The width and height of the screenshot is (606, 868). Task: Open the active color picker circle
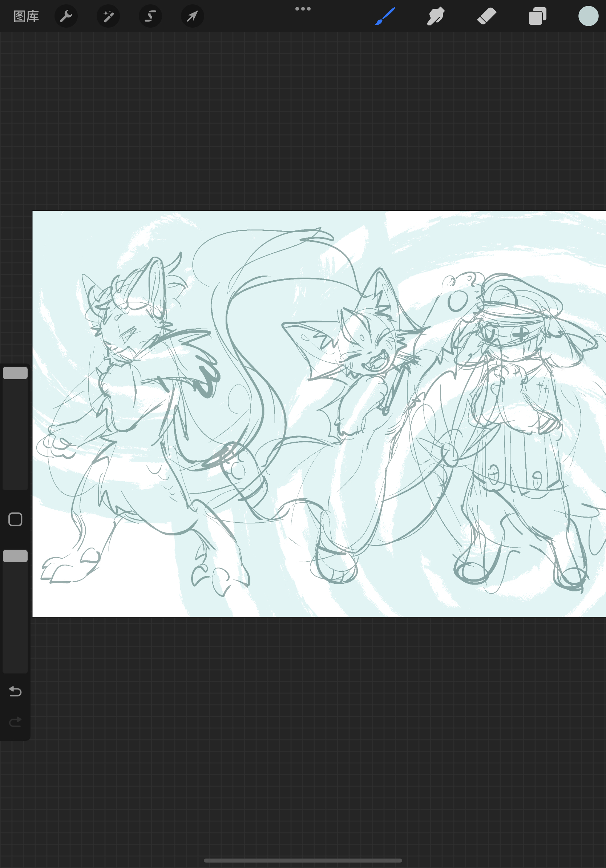click(x=588, y=16)
